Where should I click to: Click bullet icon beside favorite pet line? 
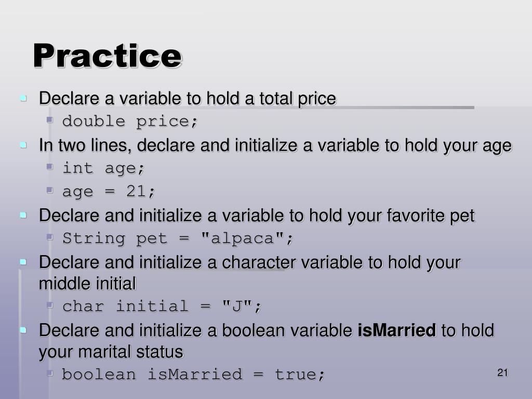pos(23,215)
